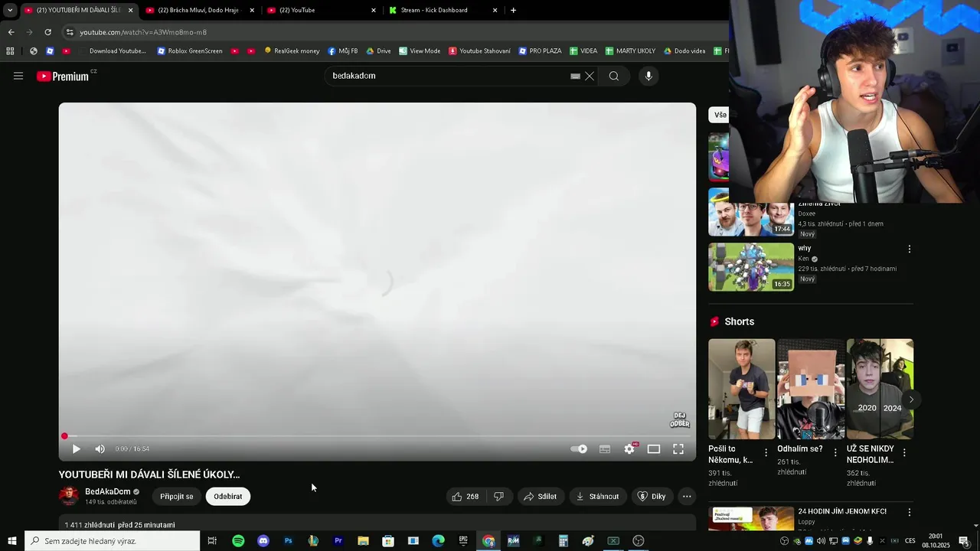Open BedAkaDom channel avatar
980x551 pixels.
click(x=69, y=496)
